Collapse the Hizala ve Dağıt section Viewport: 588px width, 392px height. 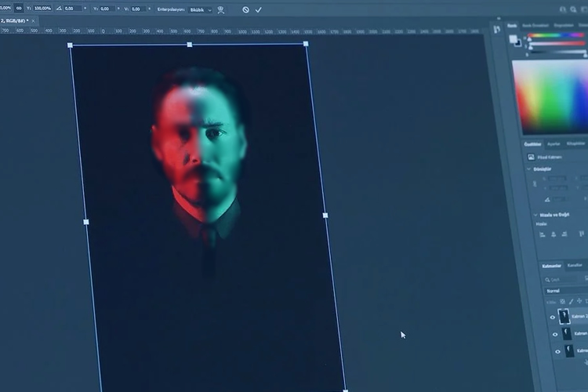point(535,215)
